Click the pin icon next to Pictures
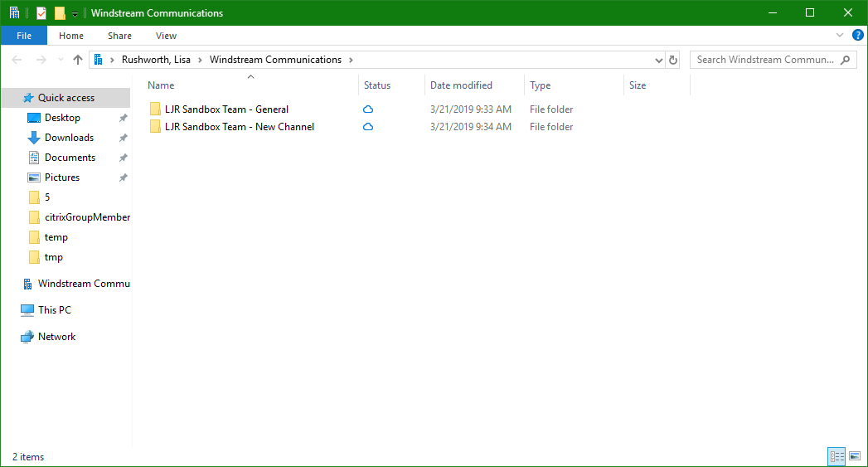Image resolution: width=868 pixels, height=467 pixels. coord(123,178)
